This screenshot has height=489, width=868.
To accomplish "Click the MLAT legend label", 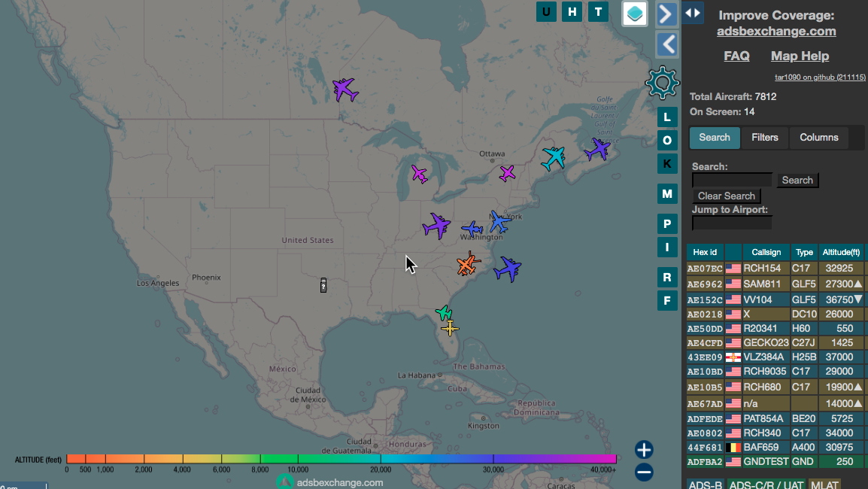I will pos(824,484).
